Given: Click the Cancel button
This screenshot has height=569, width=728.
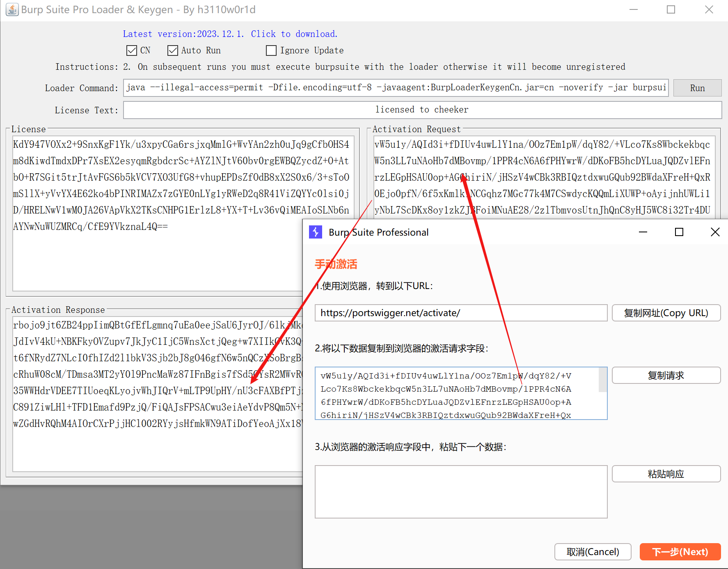Looking at the screenshot, I should coord(593,552).
